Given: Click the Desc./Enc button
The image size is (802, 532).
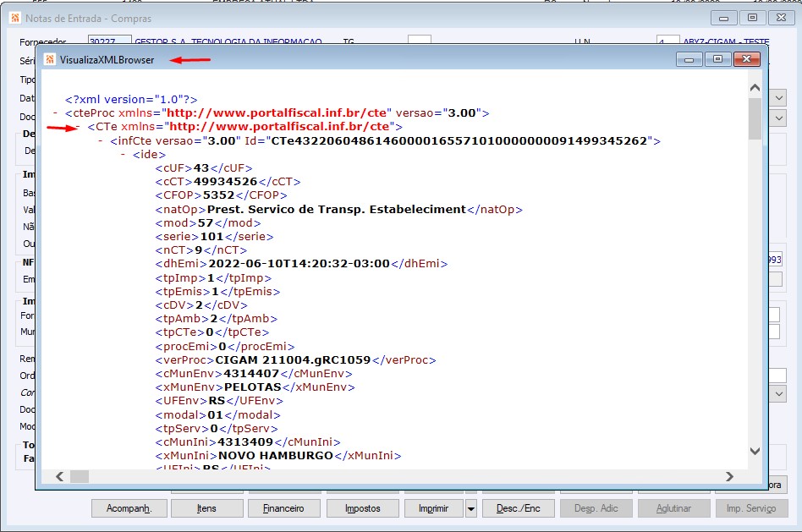Looking at the screenshot, I should [518, 508].
